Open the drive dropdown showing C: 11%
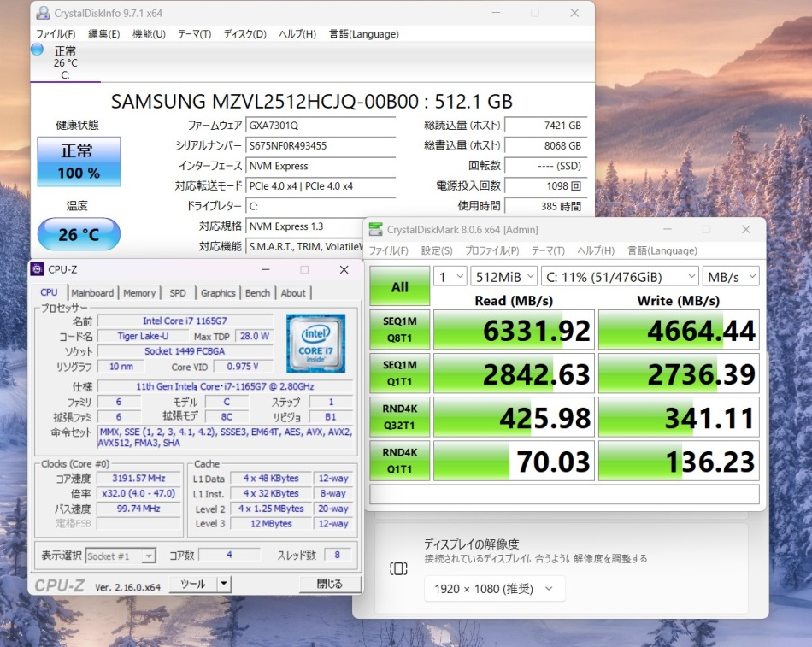The image size is (812, 647). (x=620, y=277)
